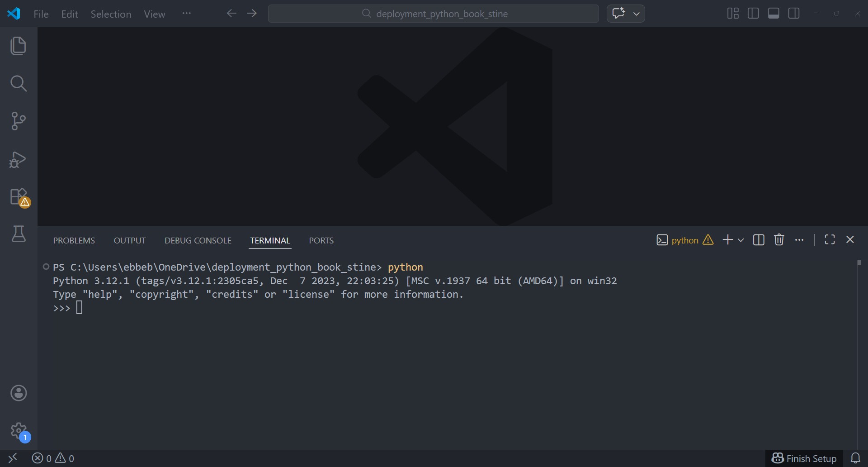Open the Selection menu
This screenshot has width=868, height=467.
tap(111, 14)
